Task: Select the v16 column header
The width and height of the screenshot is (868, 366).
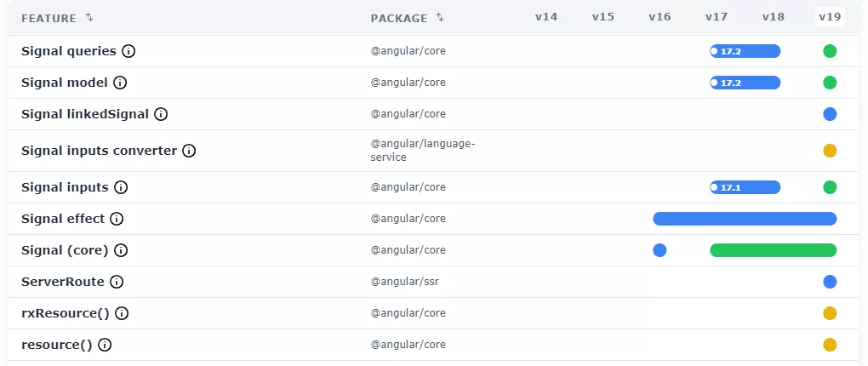Action: pos(660,17)
